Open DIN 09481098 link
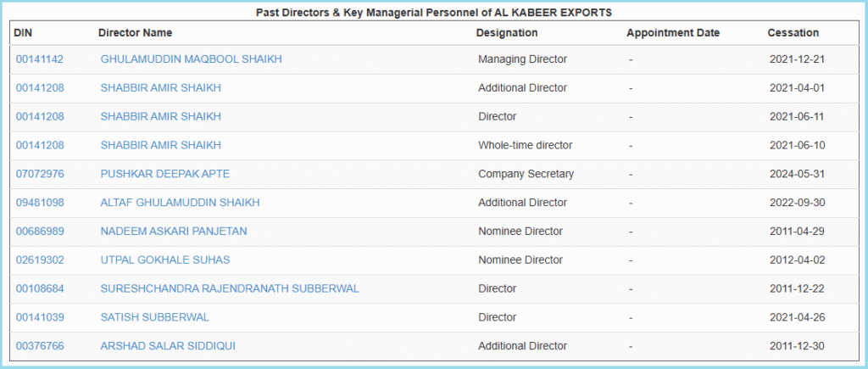 [x=40, y=203]
